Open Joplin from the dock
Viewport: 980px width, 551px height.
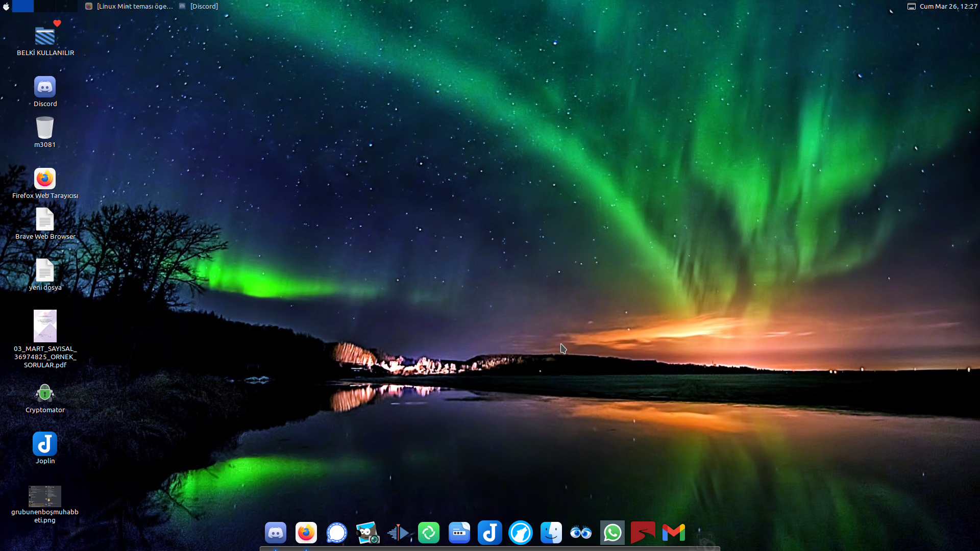(490, 533)
